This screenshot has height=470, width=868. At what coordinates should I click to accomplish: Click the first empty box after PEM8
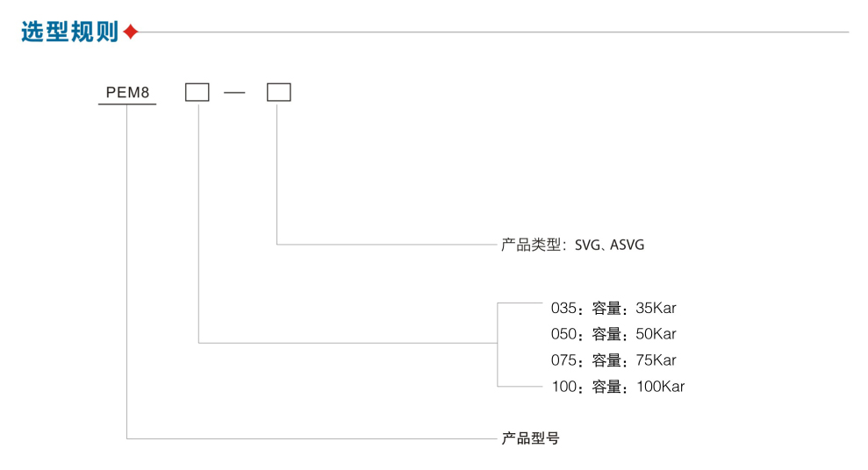pyautogui.click(x=197, y=92)
